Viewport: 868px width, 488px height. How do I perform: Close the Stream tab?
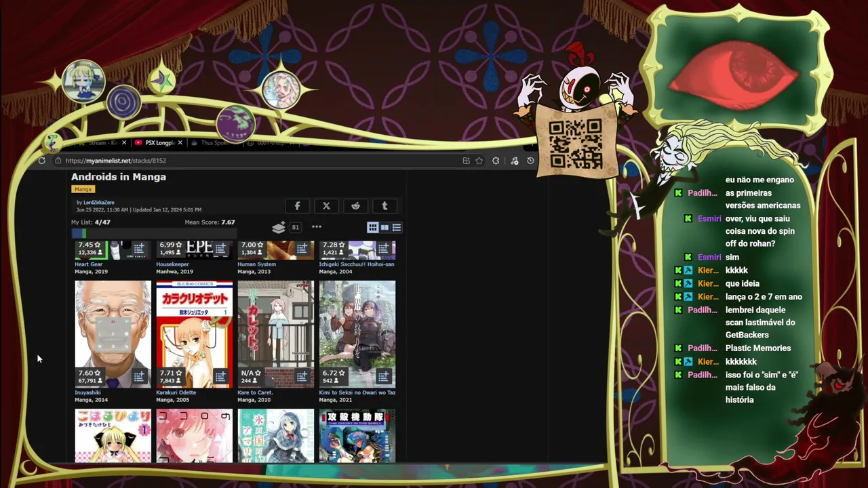[124, 143]
